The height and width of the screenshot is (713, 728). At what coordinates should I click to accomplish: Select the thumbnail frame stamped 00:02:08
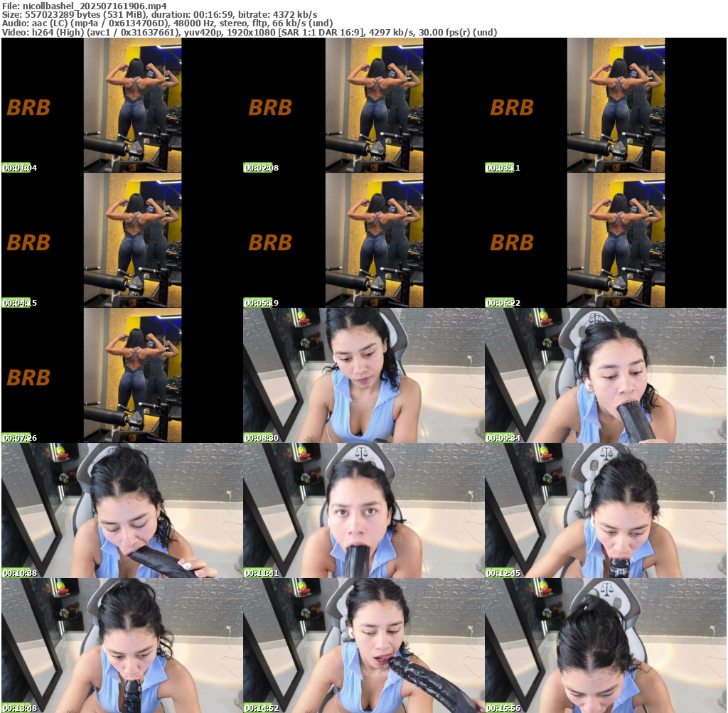click(x=364, y=105)
